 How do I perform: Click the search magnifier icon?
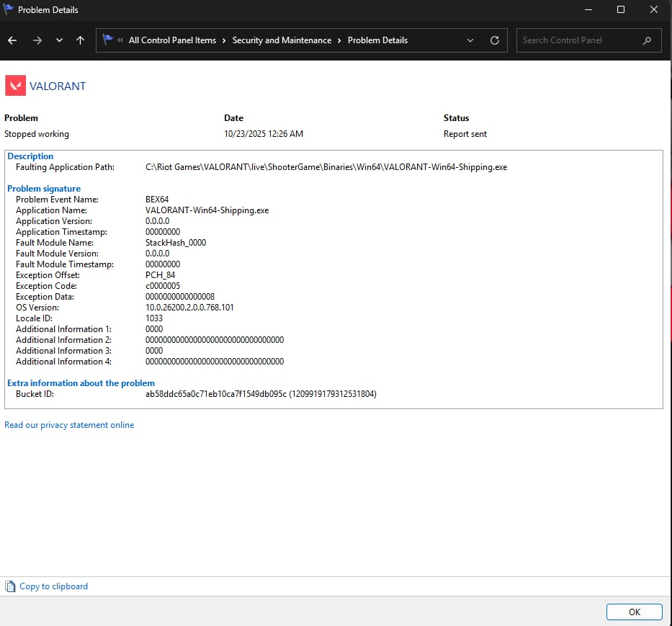[647, 40]
